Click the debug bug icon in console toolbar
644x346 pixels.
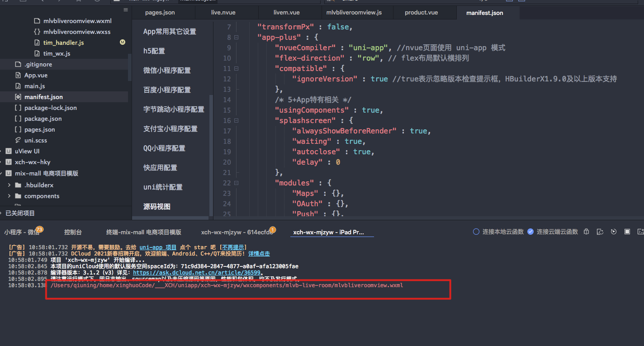(587, 232)
